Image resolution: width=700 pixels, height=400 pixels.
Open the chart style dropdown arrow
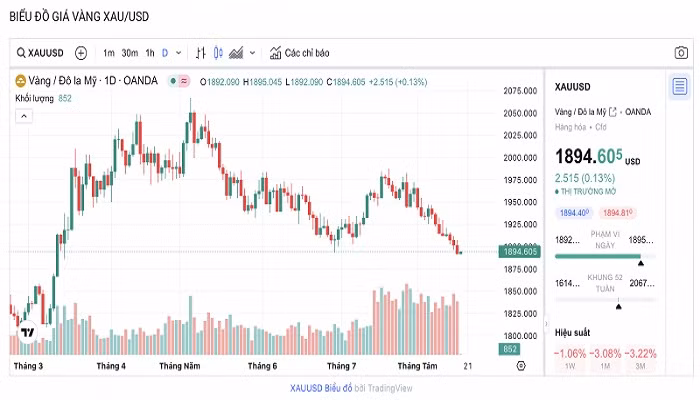click(252, 53)
